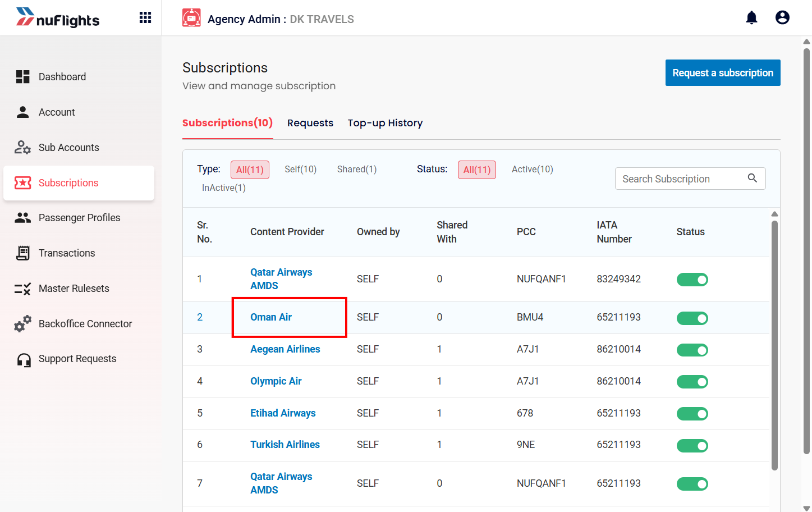Click the Status column header
The height and width of the screenshot is (512, 812).
(x=691, y=232)
